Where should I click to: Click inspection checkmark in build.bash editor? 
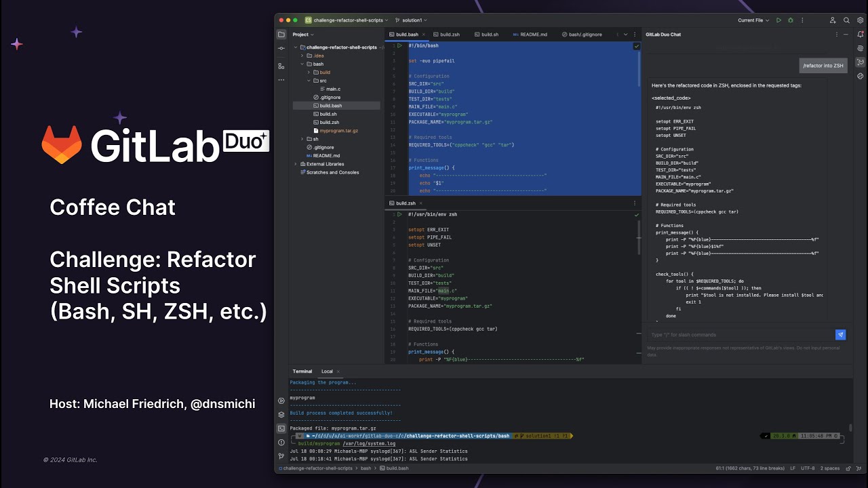(x=636, y=46)
